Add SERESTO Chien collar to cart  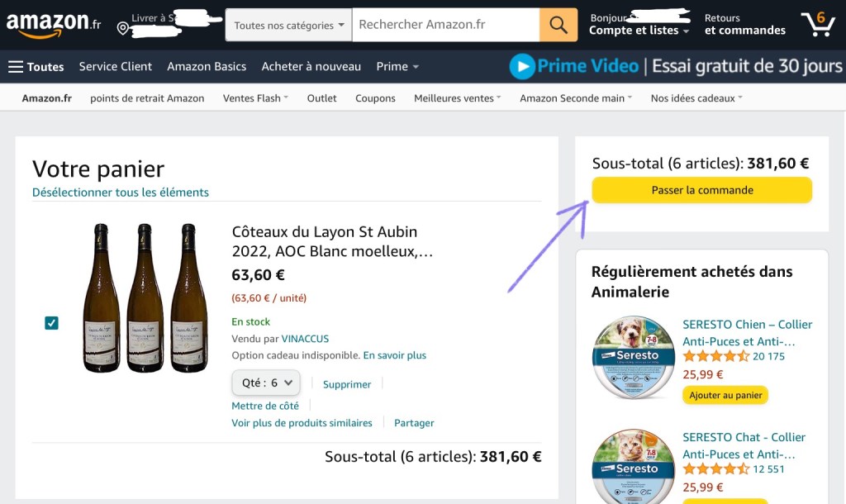[725, 395]
